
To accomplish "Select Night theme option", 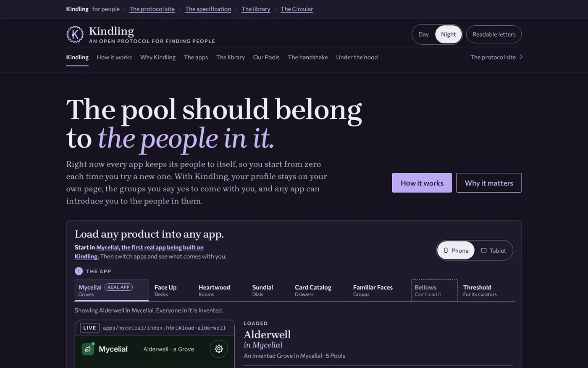I will (449, 34).
